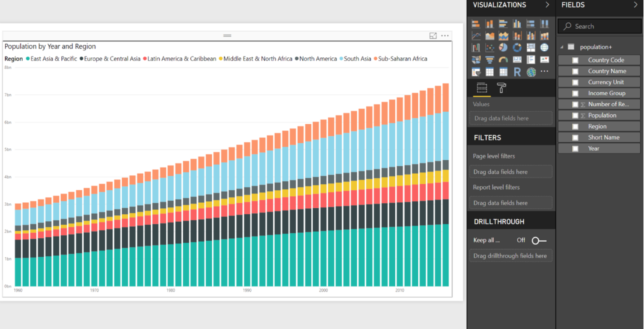Toggle the Drillthrough Keep all switch
This screenshot has height=329, width=644.
pyautogui.click(x=537, y=240)
